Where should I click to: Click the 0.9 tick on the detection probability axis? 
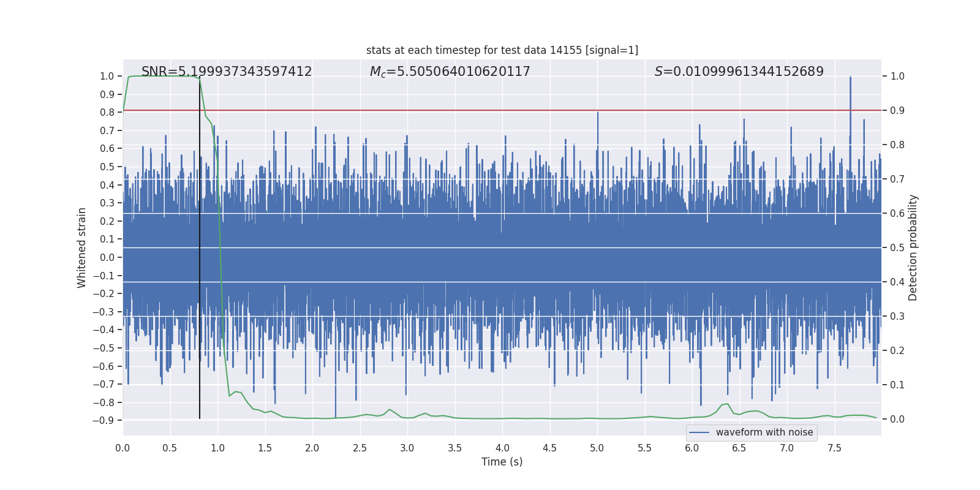tap(897, 111)
